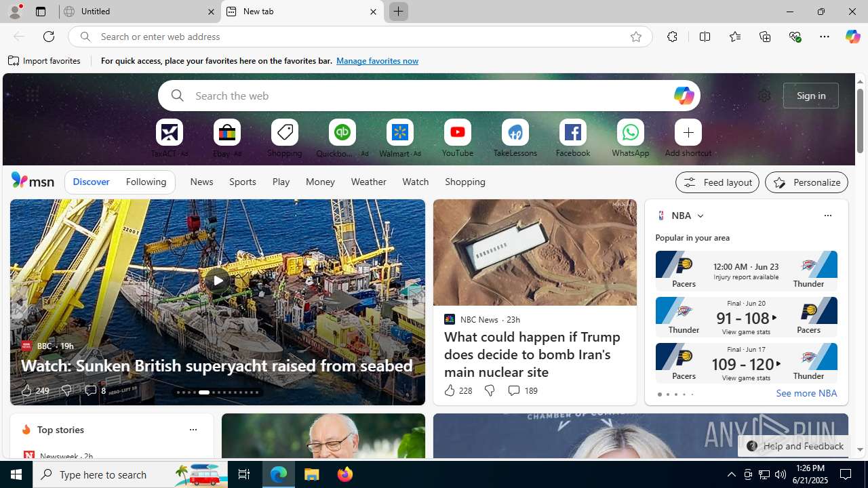This screenshot has width=868, height=488.
Task: Open Browser essentials
Action: (x=795, y=37)
